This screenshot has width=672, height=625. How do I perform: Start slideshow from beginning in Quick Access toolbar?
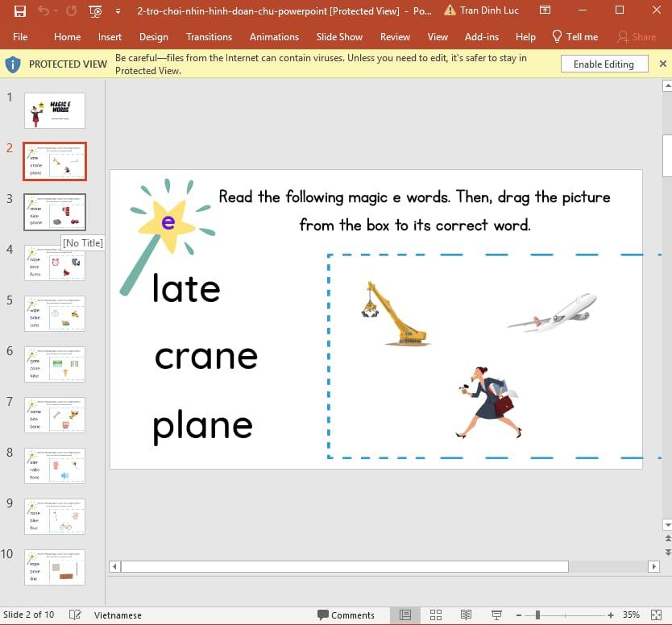93,10
